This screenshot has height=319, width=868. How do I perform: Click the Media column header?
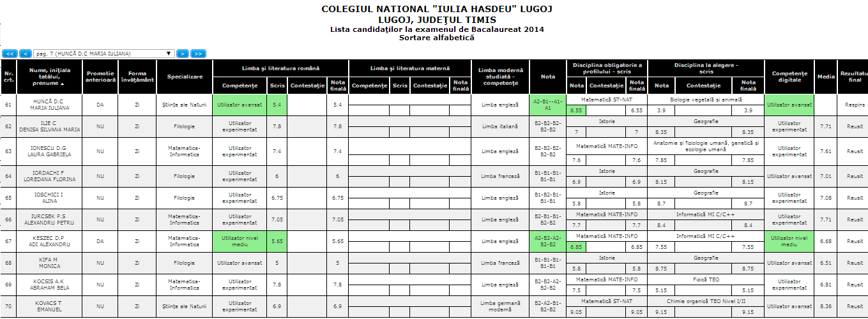click(x=825, y=77)
